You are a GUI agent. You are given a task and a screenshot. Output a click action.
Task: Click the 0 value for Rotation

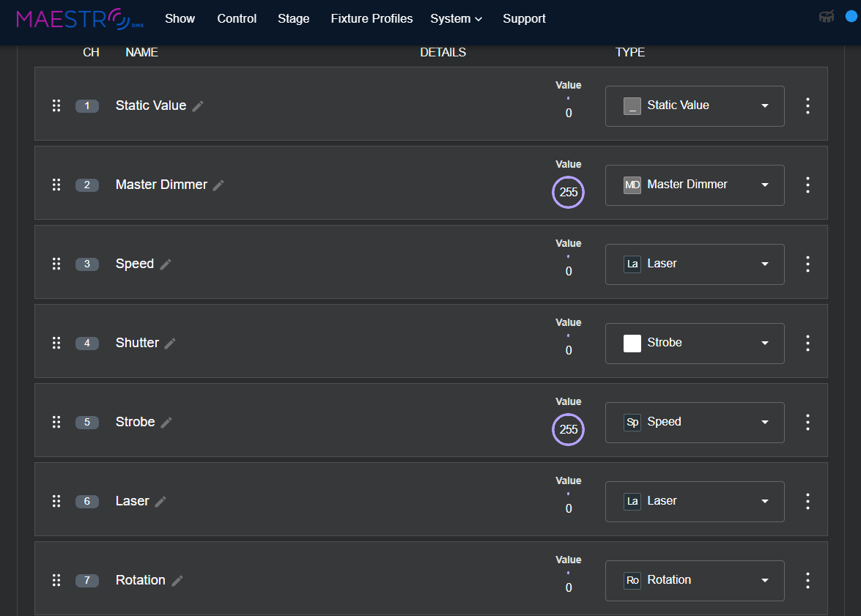tap(569, 587)
